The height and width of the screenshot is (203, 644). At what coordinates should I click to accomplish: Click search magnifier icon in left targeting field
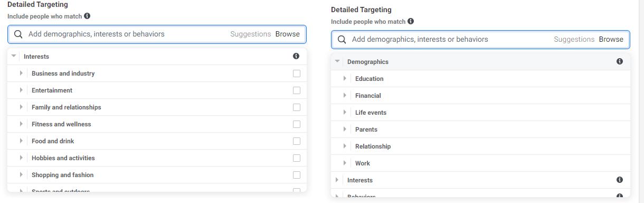[18, 34]
